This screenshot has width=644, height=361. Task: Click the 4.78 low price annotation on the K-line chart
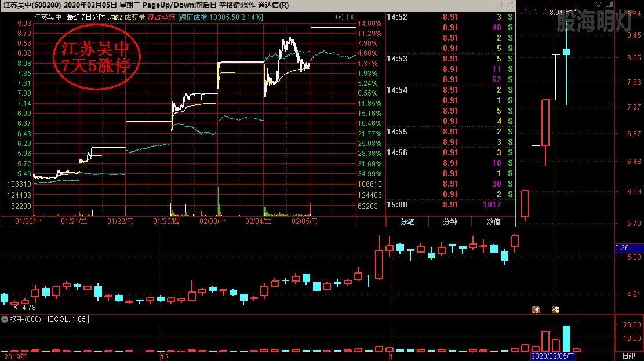click(x=28, y=307)
